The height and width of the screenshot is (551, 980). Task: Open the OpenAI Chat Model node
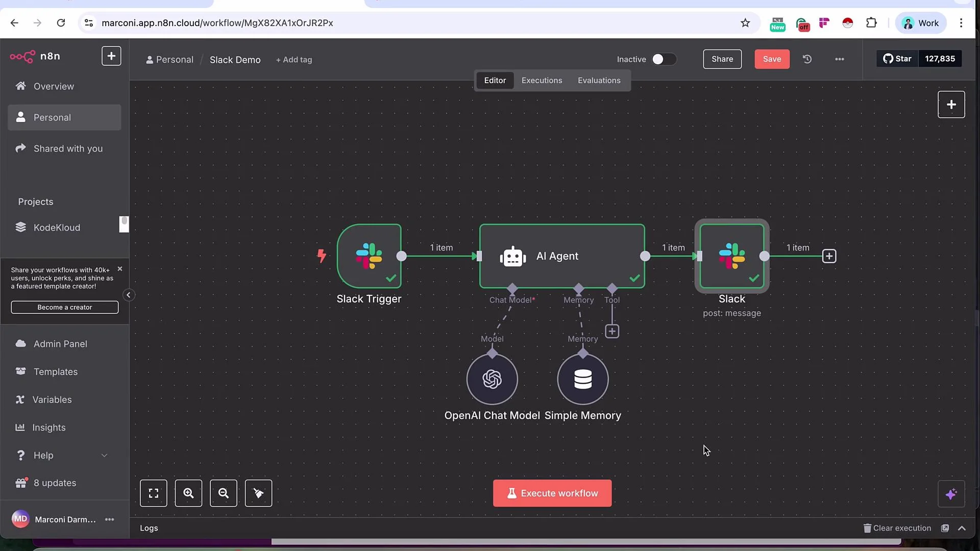pyautogui.click(x=492, y=379)
